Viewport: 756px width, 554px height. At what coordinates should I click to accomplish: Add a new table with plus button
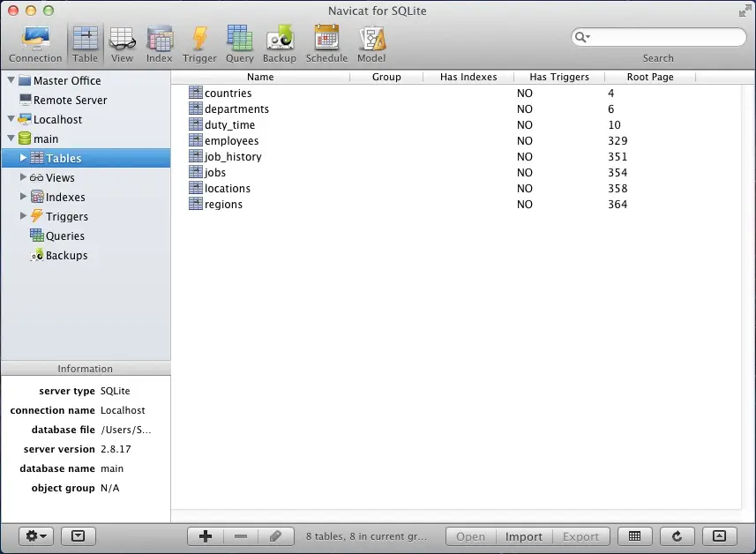click(206, 536)
